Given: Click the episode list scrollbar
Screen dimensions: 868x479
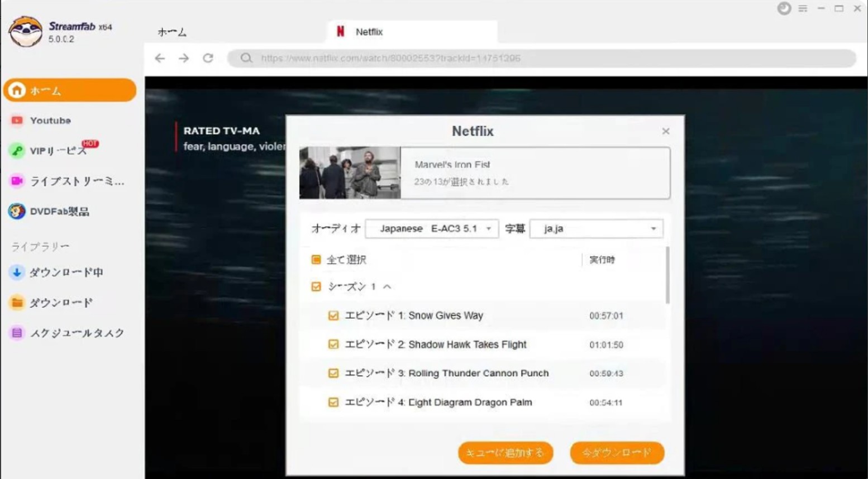Looking at the screenshot, I should tap(667, 276).
